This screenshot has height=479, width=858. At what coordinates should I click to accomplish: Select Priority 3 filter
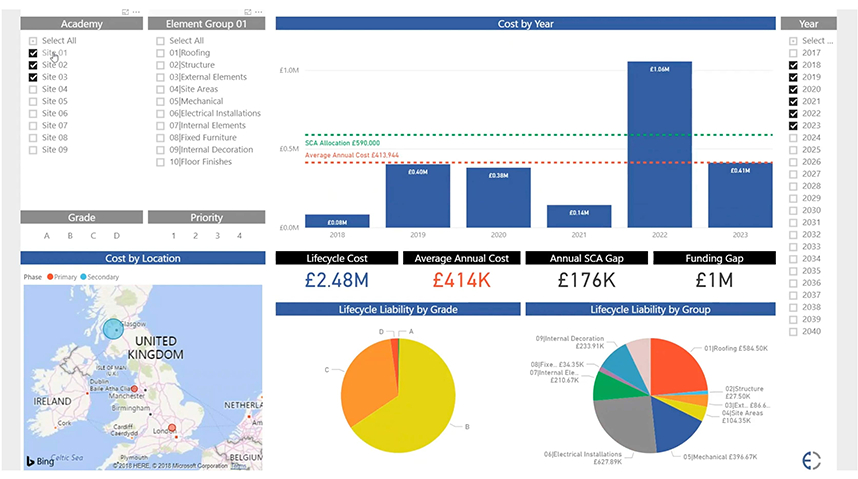[x=217, y=236]
